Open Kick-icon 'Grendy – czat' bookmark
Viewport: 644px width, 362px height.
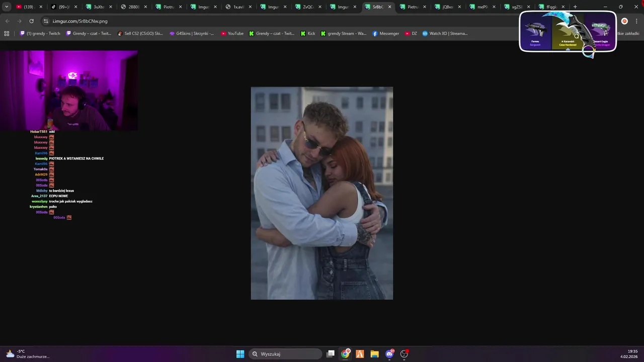pyautogui.click(x=272, y=34)
